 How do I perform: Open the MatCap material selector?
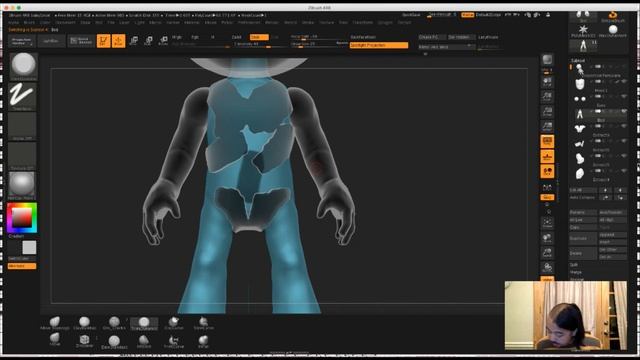click(22, 186)
